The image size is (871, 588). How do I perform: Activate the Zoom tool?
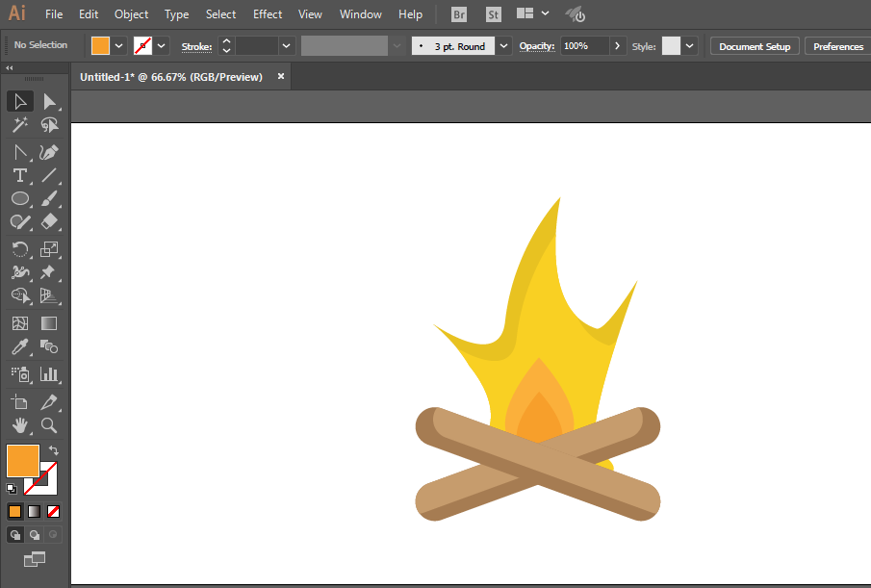tap(49, 426)
